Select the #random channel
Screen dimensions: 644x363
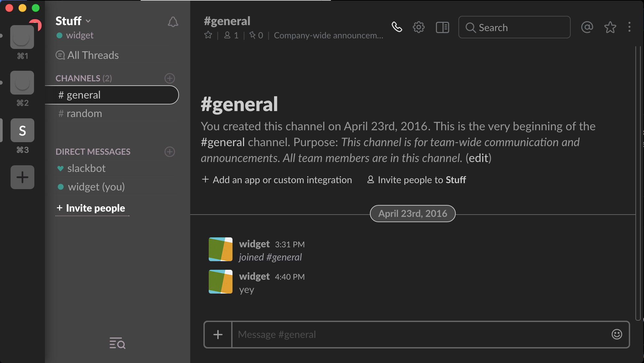[84, 113]
